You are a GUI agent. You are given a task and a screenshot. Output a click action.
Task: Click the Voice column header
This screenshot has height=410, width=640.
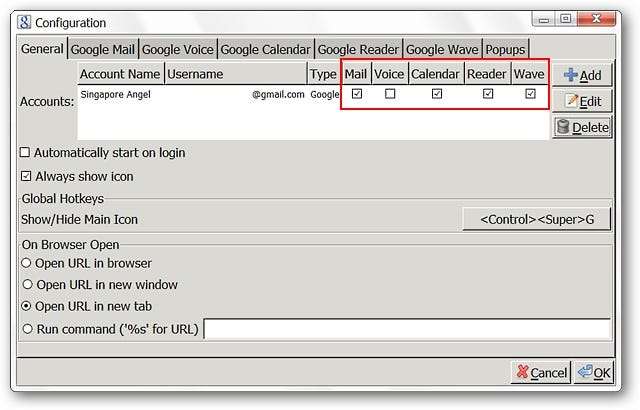tap(389, 74)
